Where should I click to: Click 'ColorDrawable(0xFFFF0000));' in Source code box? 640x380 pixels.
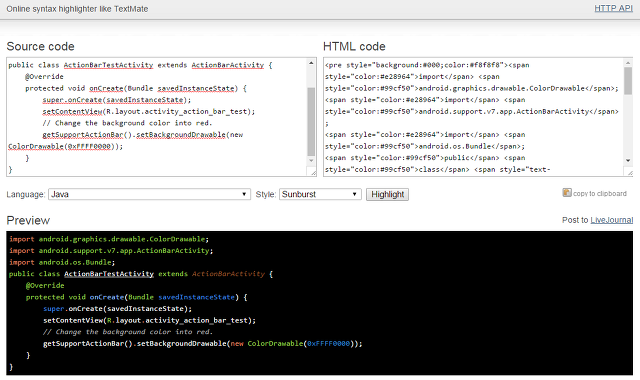click(65, 147)
